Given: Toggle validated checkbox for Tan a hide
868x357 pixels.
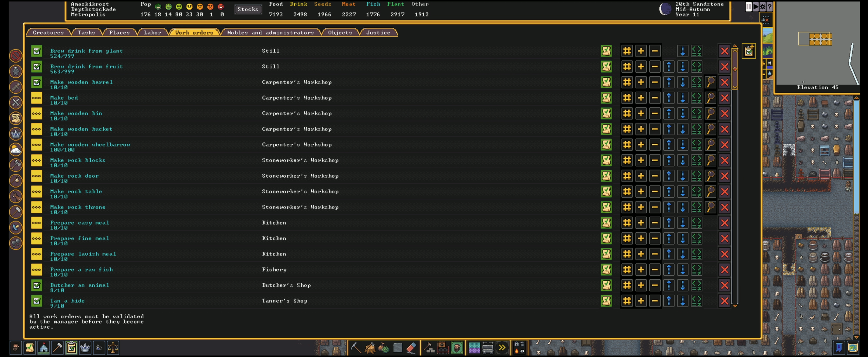Looking at the screenshot, I should (x=36, y=301).
